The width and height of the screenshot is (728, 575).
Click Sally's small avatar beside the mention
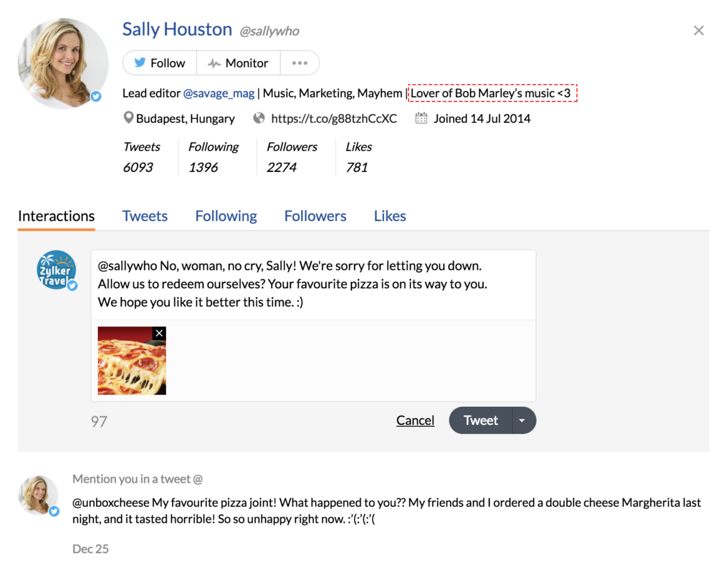coord(38,495)
